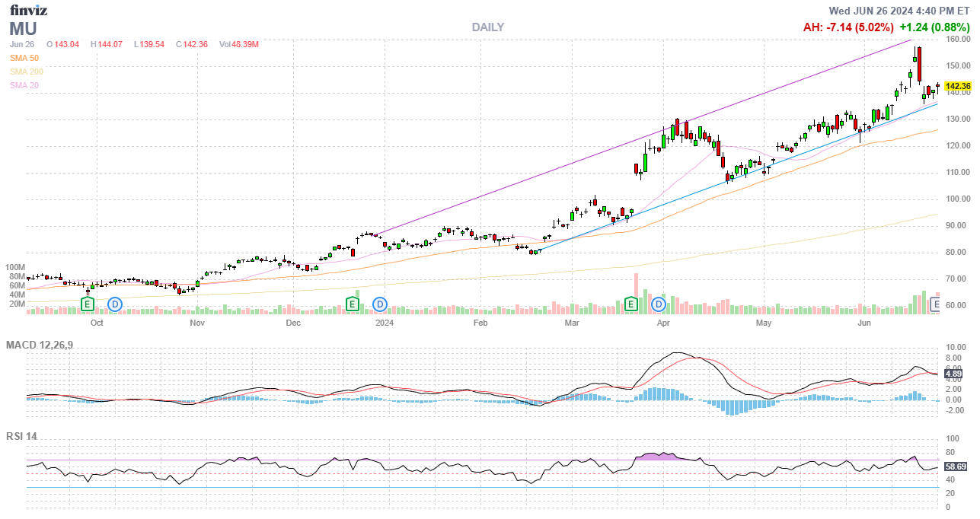The width and height of the screenshot is (980, 519).
Task: Click the finviz logo
Action: click(x=27, y=10)
